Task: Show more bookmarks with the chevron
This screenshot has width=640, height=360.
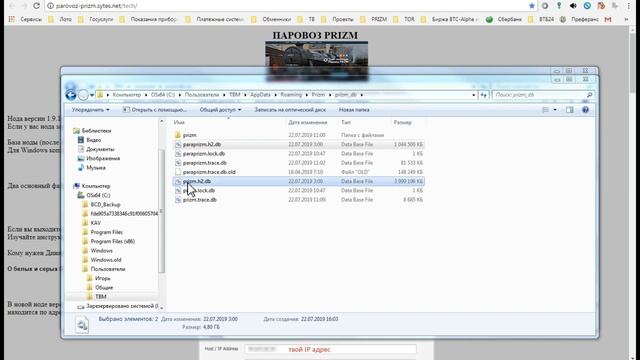Action: 627,19
